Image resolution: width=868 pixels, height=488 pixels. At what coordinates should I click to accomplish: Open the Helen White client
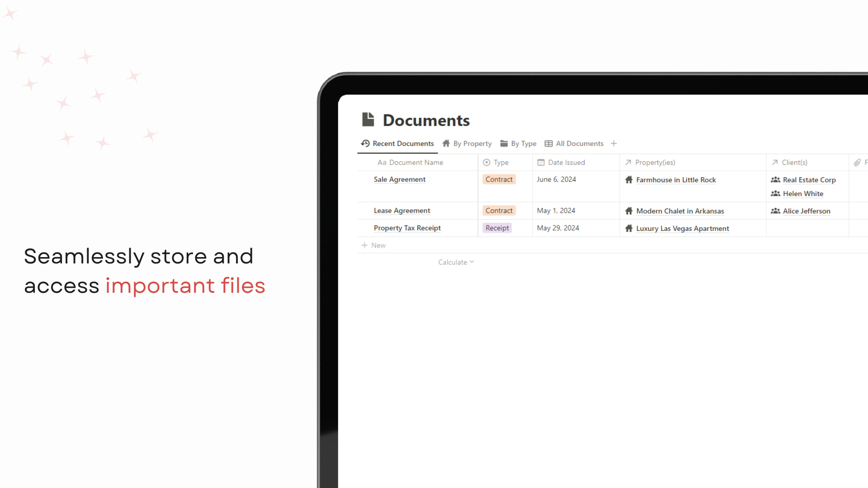click(x=803, y=193)
